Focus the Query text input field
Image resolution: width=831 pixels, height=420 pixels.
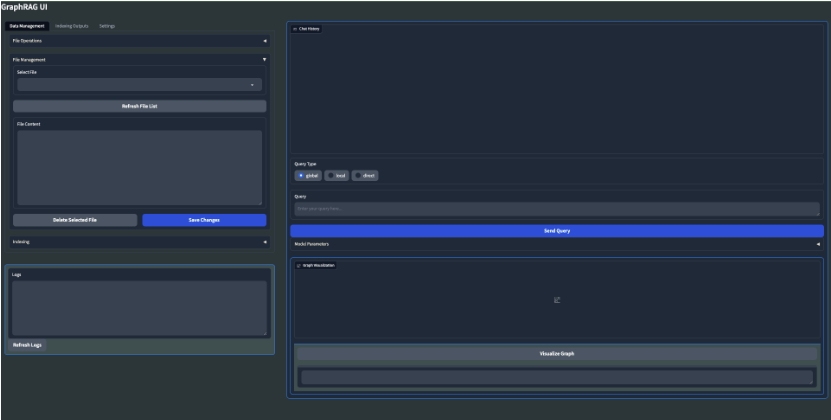coord(556,209)
